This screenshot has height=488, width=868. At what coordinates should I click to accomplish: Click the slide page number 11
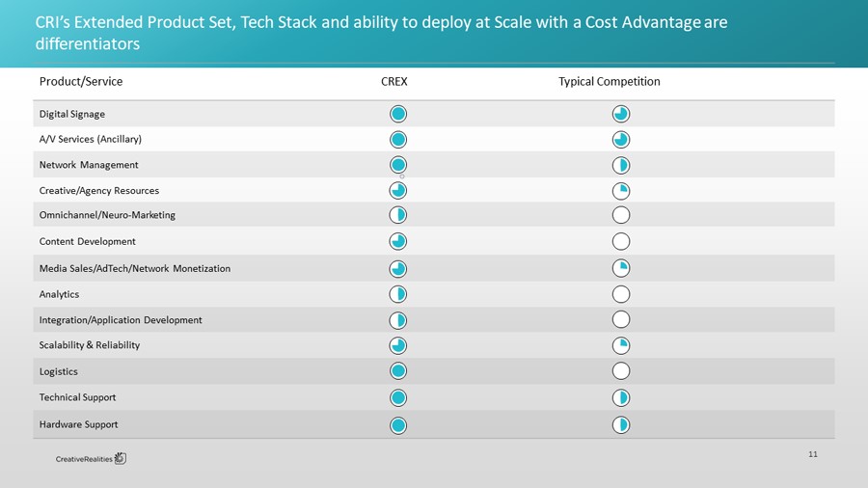(x=813, y=453)
